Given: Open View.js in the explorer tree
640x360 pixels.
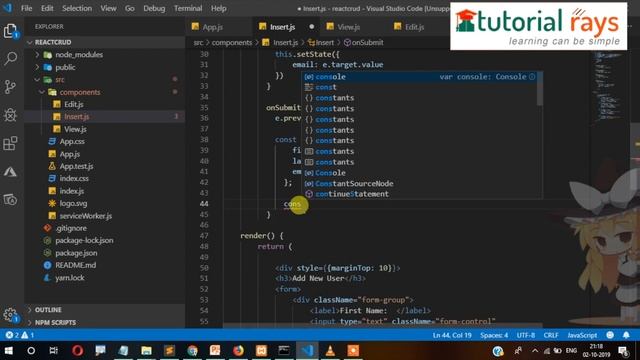Looking at the screenshot, I should pos(75,129).
